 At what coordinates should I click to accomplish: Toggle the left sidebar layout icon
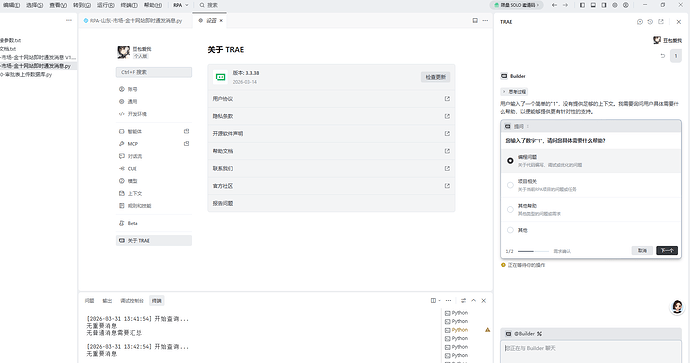pyautogui.click(x=582, y=5)
